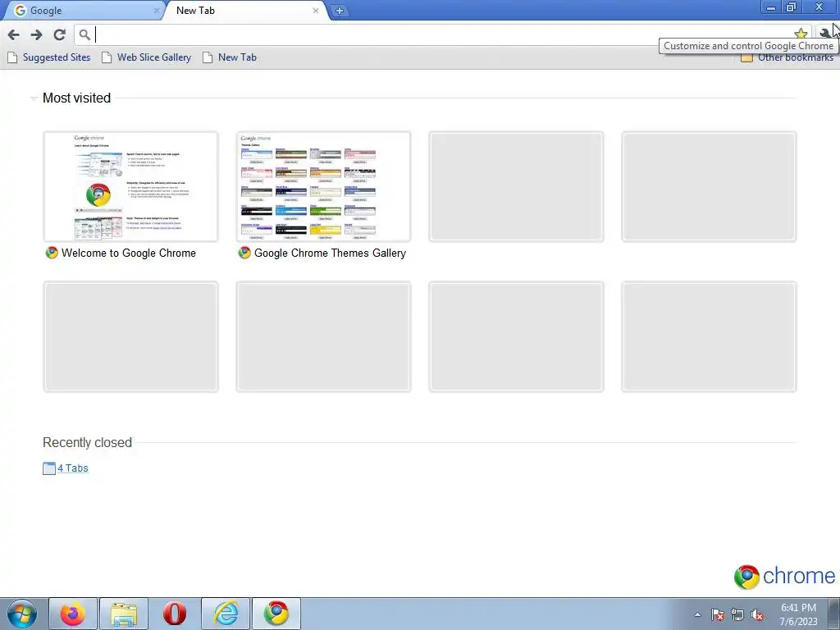The image size is (840, 630).
Task: Open the Suggested Sites bookmark
Action: click(x=48, y=57)
